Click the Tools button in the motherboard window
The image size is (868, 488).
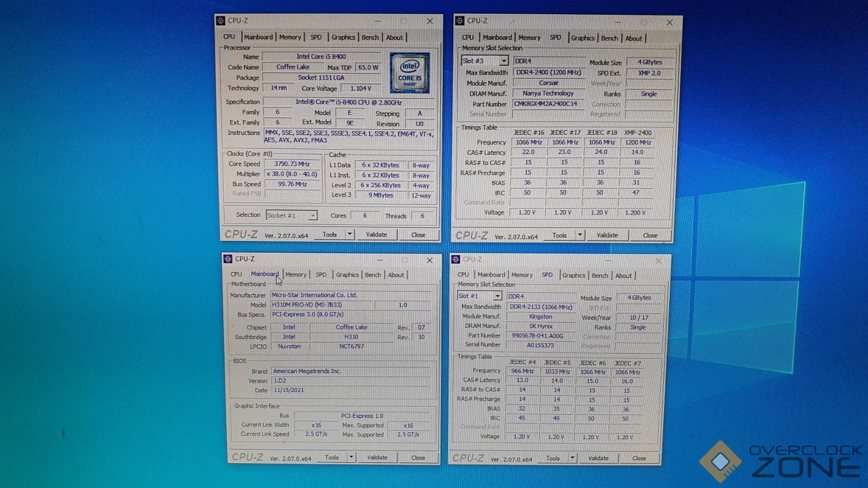coord(332,457)
